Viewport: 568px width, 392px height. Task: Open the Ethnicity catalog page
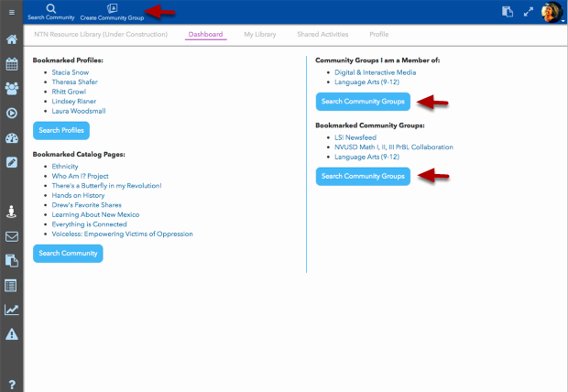pos(65,167)
